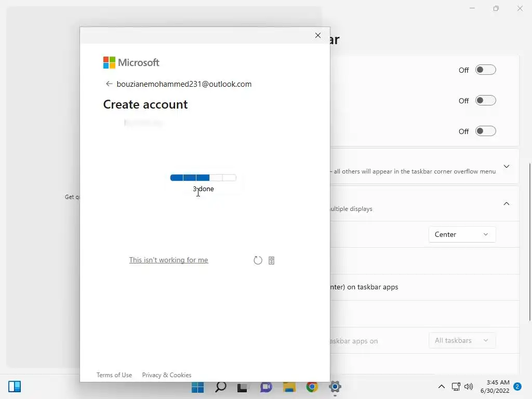Viewport: 532px width, 399px height.
Task: Open the Windows Start menu
Action: pos(197,387)
